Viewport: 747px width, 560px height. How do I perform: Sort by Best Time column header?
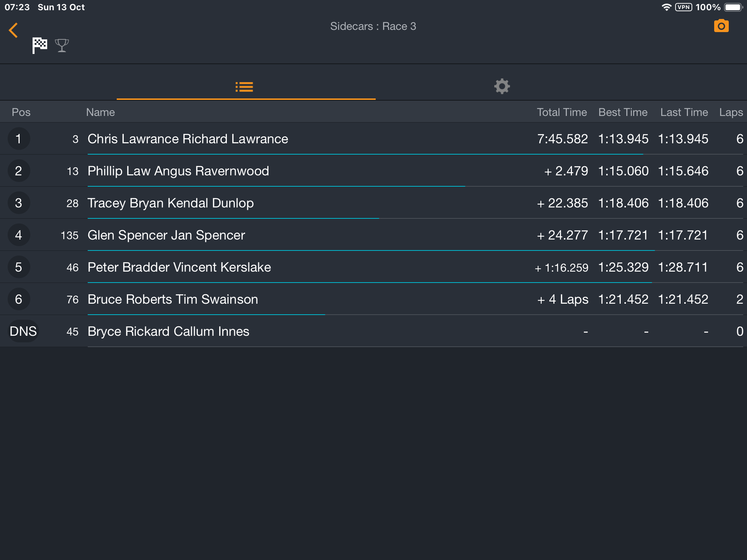(623, 112)
